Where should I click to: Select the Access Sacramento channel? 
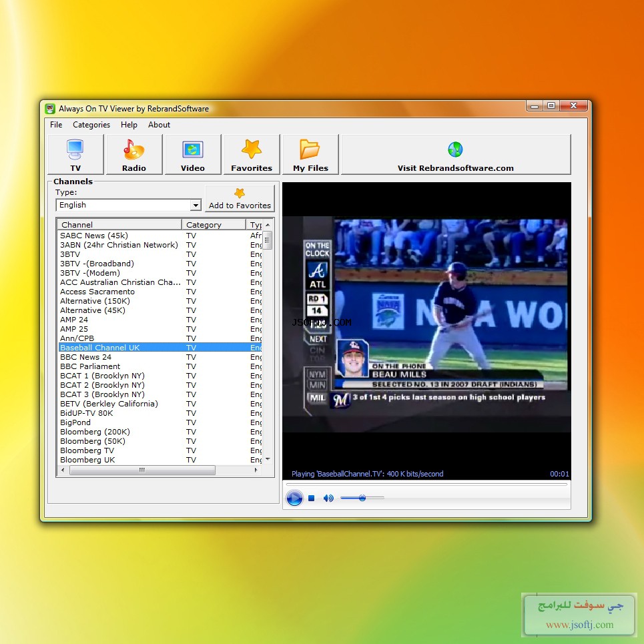(x=159, y=292)
